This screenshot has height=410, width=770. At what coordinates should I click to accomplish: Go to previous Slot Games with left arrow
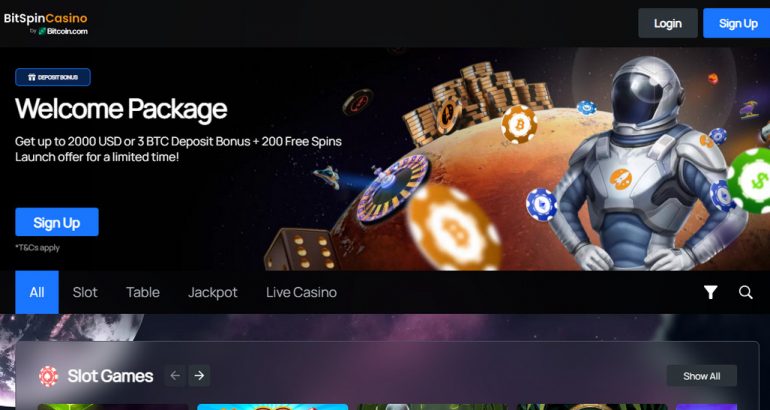(175, 376)
